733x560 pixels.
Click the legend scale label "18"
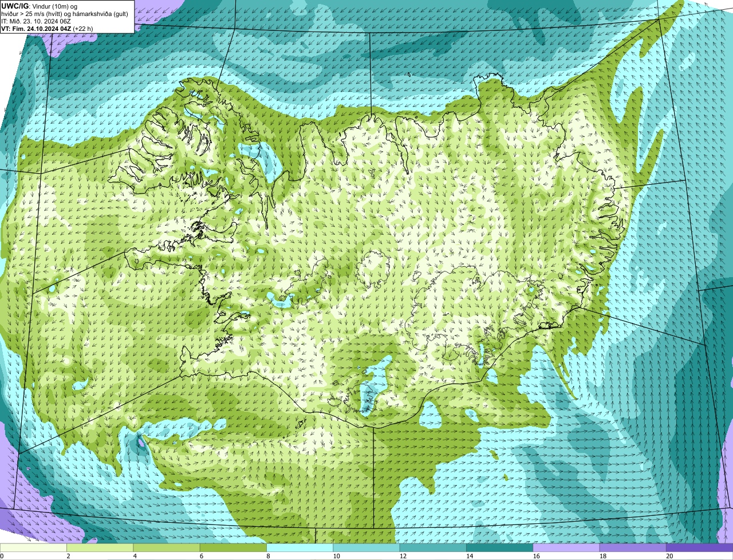602,556
